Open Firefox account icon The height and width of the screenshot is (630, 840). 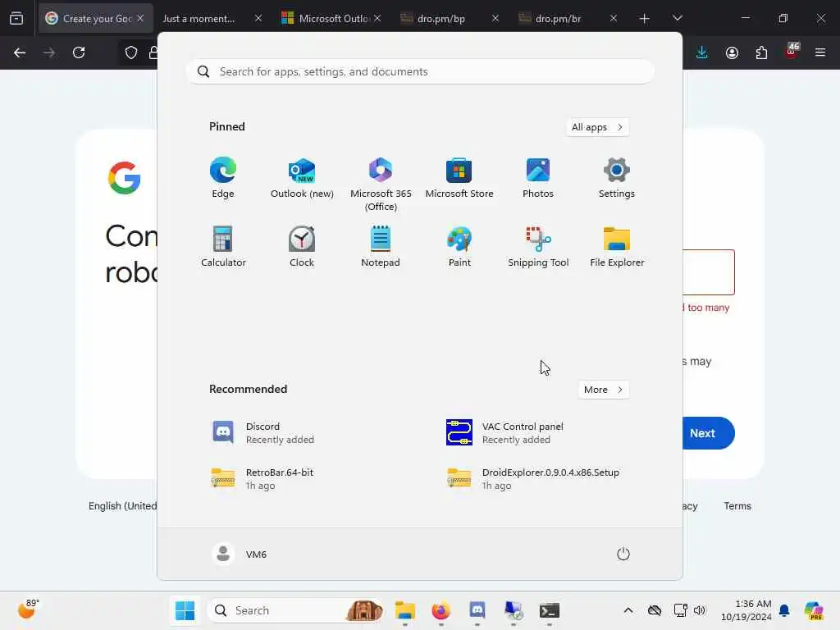[732, 52]
